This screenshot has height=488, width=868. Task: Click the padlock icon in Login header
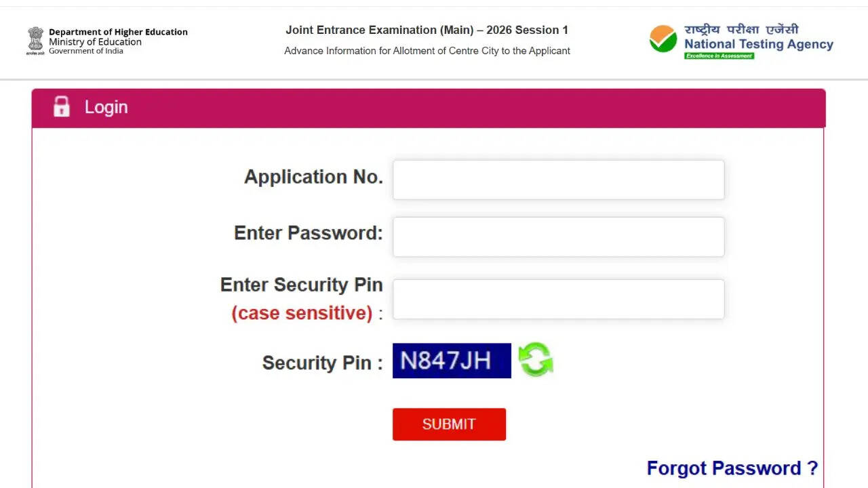click(62, 107)
